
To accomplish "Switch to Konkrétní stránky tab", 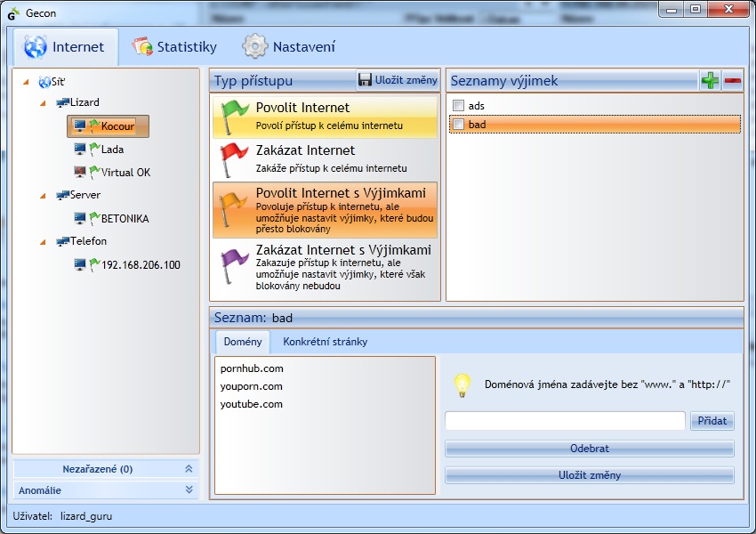I will point(325,342).
